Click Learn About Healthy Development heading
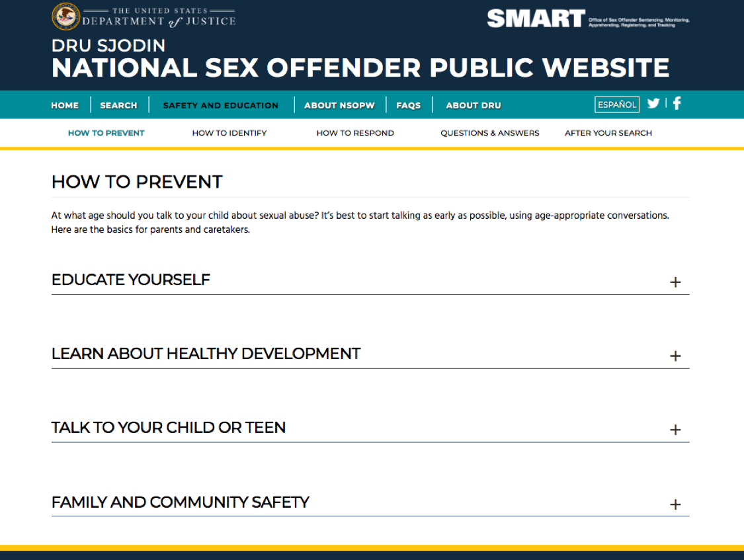 [x=206, y=354]
